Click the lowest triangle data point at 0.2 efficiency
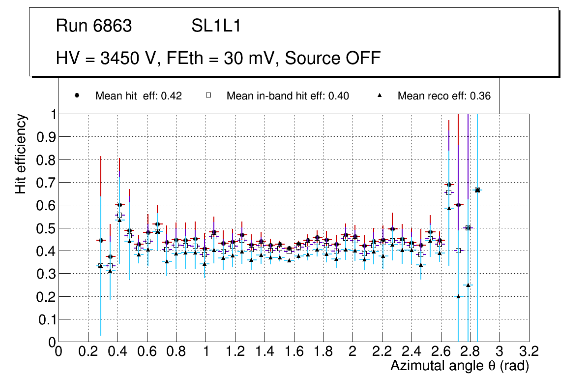Viewport: 588px width, 380px height. 458,296
